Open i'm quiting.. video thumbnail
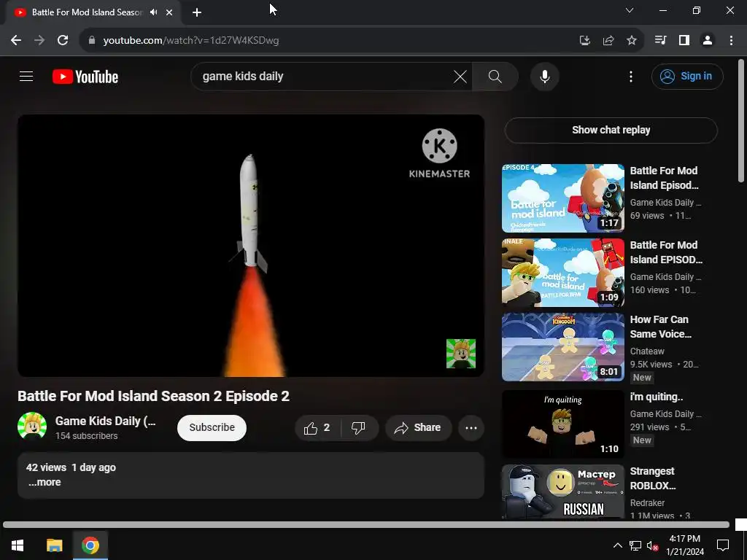 point(562,424)
